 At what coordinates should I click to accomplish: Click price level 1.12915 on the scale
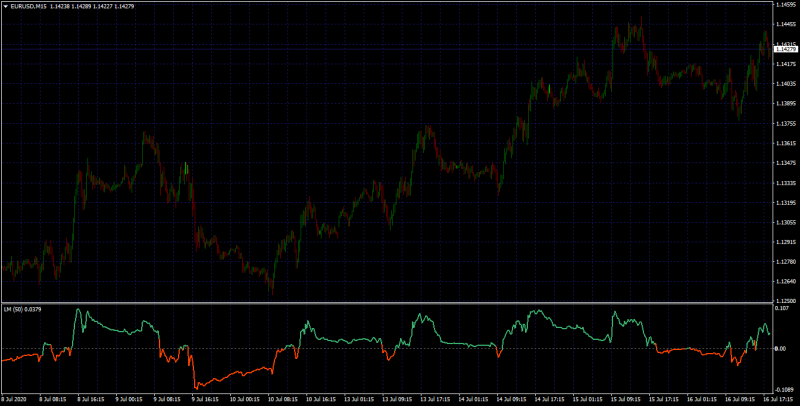coord(786,242)
